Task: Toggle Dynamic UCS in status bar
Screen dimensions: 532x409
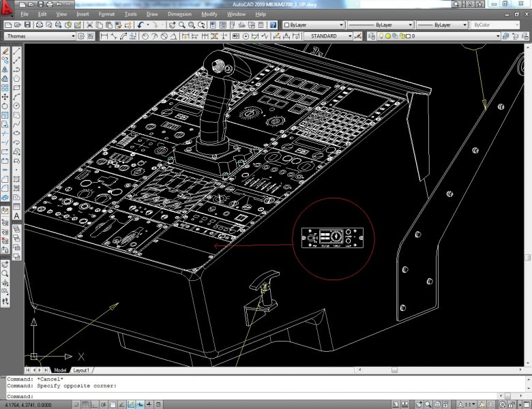Action: 131,405
